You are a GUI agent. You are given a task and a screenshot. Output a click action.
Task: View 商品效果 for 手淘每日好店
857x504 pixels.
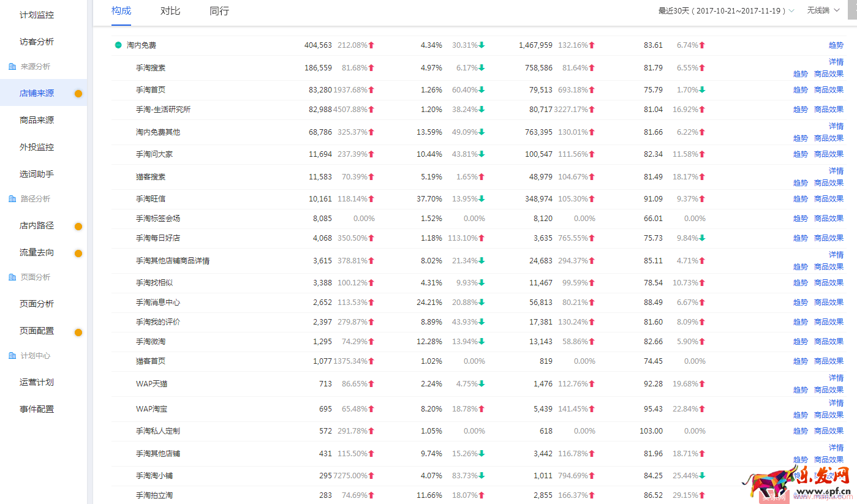pos(829,238)
